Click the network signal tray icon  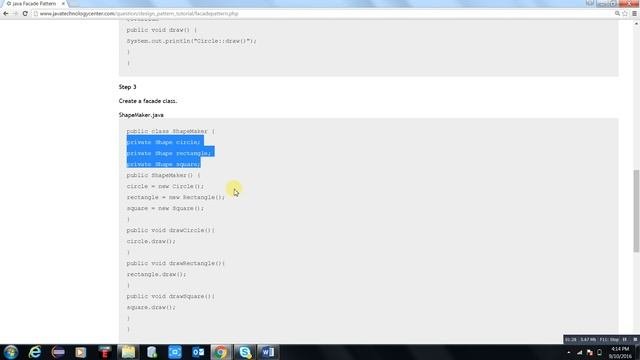click(580, 352)
